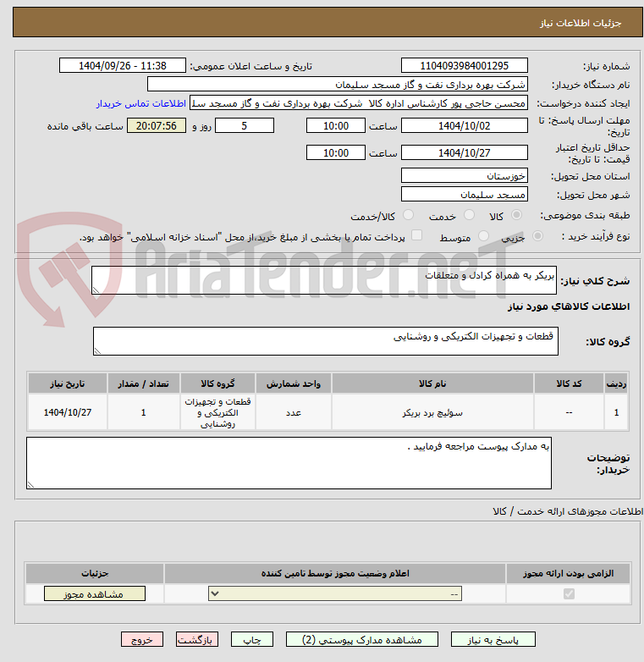Click the نام کالا column header
Screen dimensions: 644x662
pyautogui.click(x=432, y=383)
